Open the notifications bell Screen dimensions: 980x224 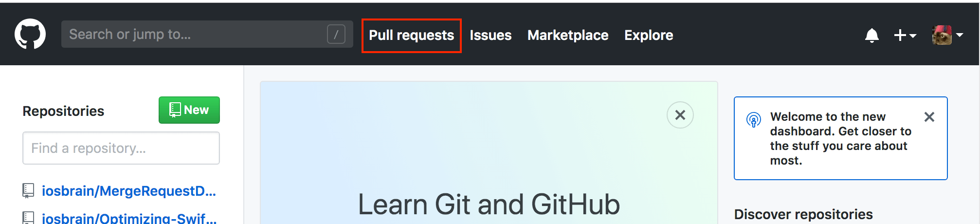pos(871,35)
